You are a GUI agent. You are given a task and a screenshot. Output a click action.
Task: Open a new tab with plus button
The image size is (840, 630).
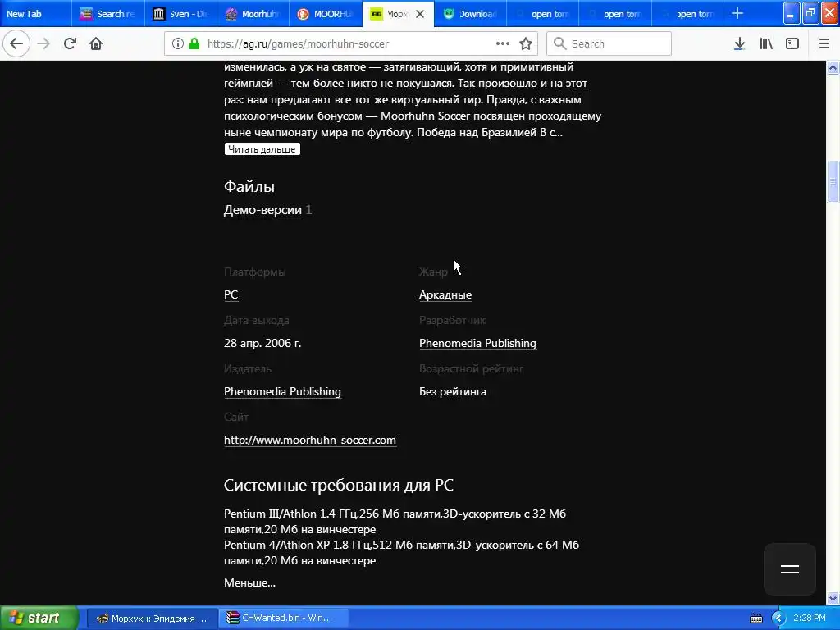737,13
